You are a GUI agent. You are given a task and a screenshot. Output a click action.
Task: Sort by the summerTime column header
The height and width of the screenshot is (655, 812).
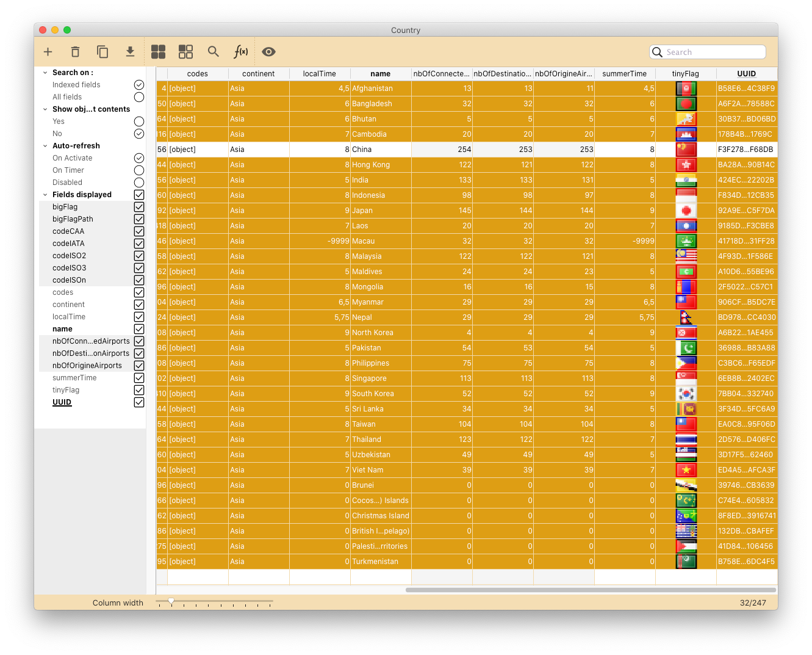click(625, 74)
